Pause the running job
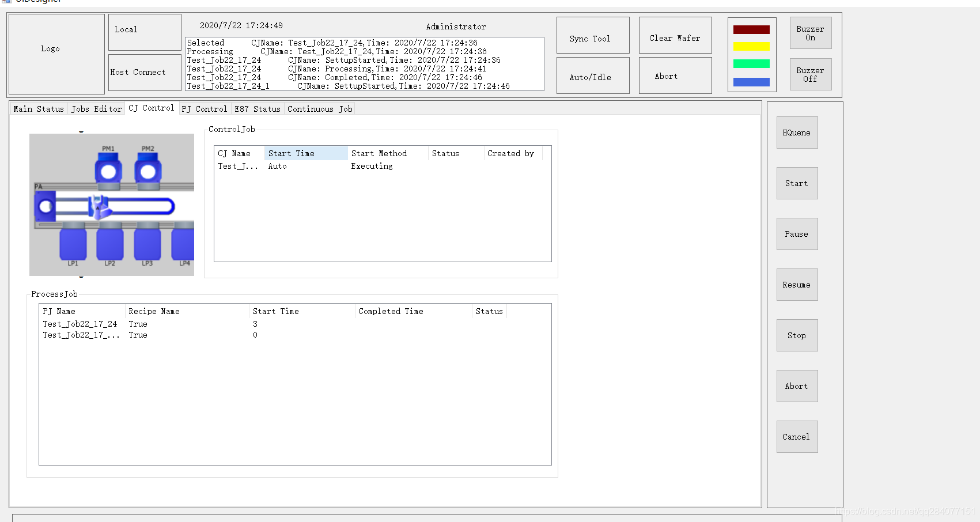980x522 pixels. [x=797, y=234]
